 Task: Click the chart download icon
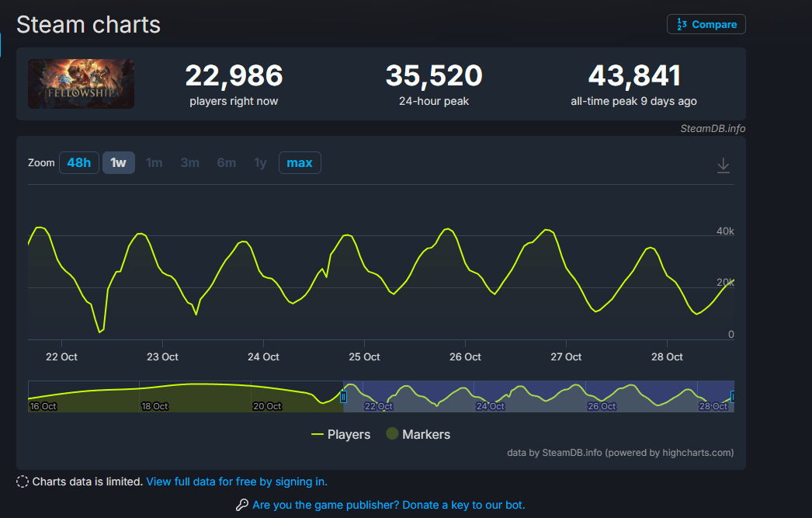tap(724, 165)
